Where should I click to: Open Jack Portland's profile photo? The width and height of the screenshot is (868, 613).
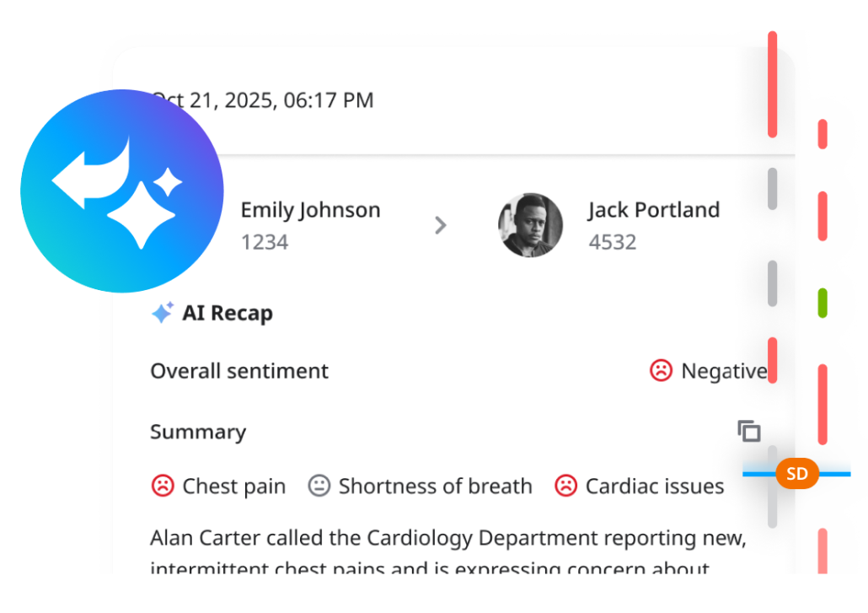point(531,225)
